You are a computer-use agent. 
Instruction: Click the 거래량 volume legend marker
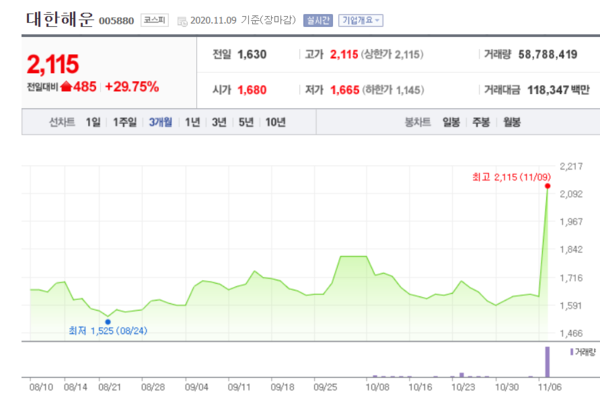572,352
